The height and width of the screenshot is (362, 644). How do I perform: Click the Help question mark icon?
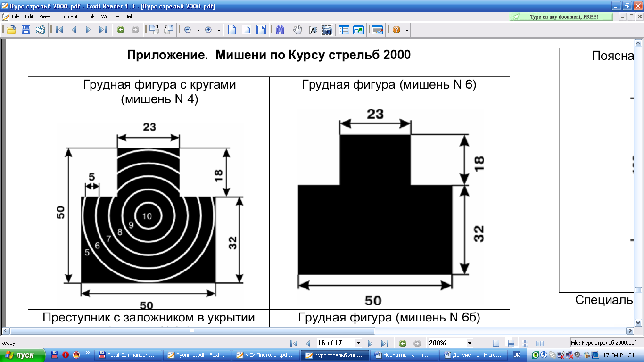click(x=396, y=30)
